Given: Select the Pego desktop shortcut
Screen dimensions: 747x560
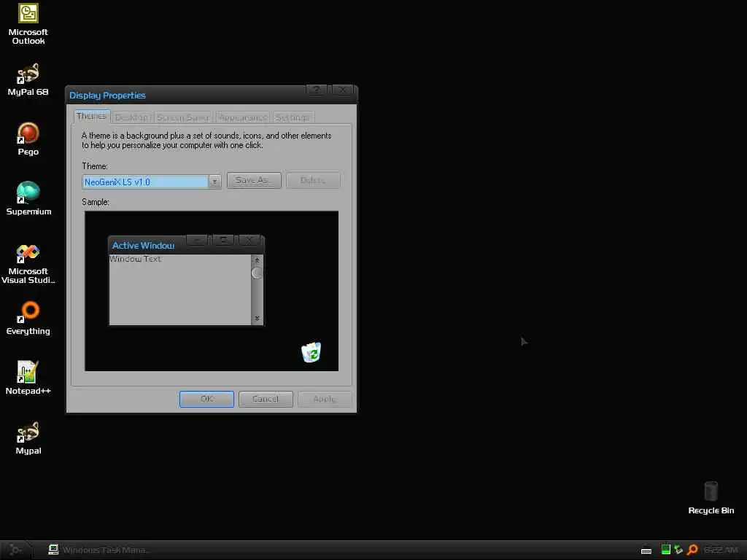Looking at the screenshot, I should [x=28, y=139].
